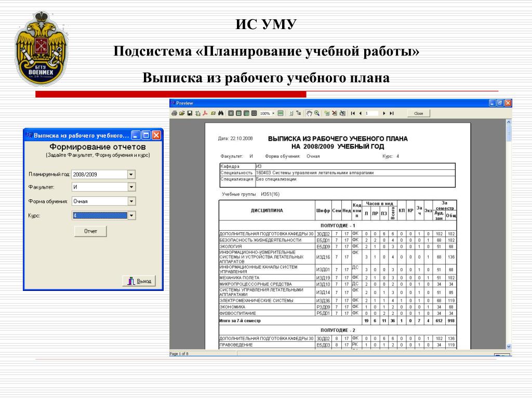Open the Планируемый год dropdown arrow
The image size is (532, 399).
pyautogui.click(x=131, y=175)
